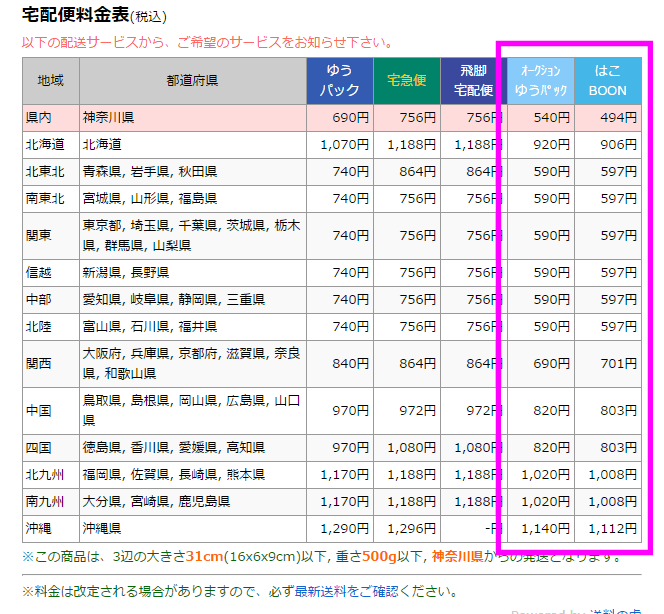
Task: Click the 神奈川県 prefecture cell in table
Action: (x=109, y=118)
